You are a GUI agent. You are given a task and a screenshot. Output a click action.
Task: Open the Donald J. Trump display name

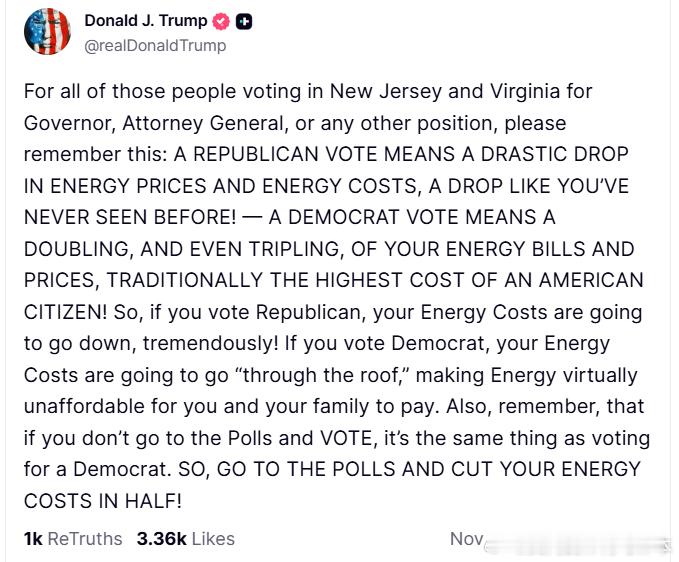pos(146,20)
